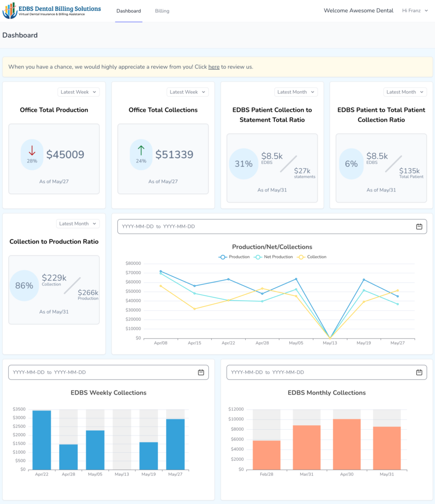Screen dimensions: 435x504
Task: Click the 'EDBS Monthly Collections' chart title
Action: [x=327, y=393]
